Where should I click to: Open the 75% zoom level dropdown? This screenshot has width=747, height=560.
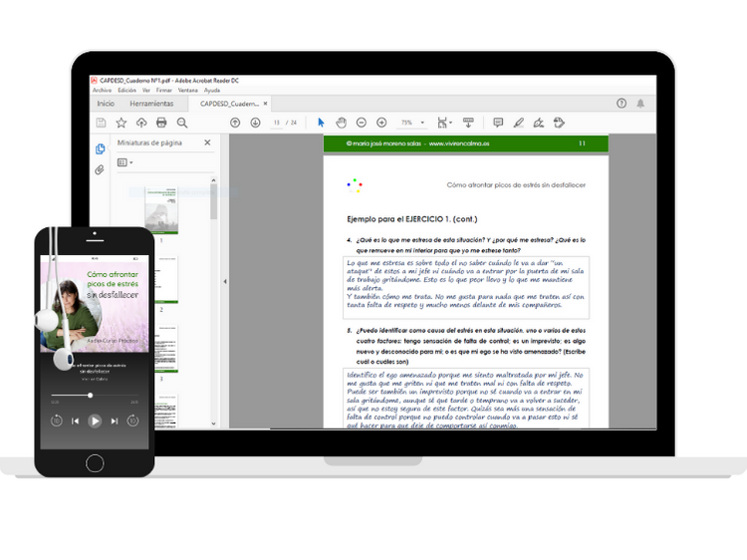pos(411,123)
